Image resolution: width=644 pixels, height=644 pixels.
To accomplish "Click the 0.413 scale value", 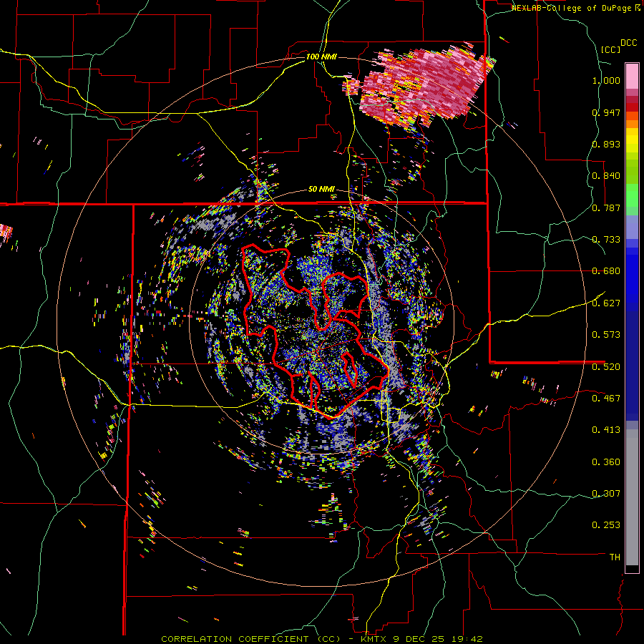I will [x=606, y=430].
